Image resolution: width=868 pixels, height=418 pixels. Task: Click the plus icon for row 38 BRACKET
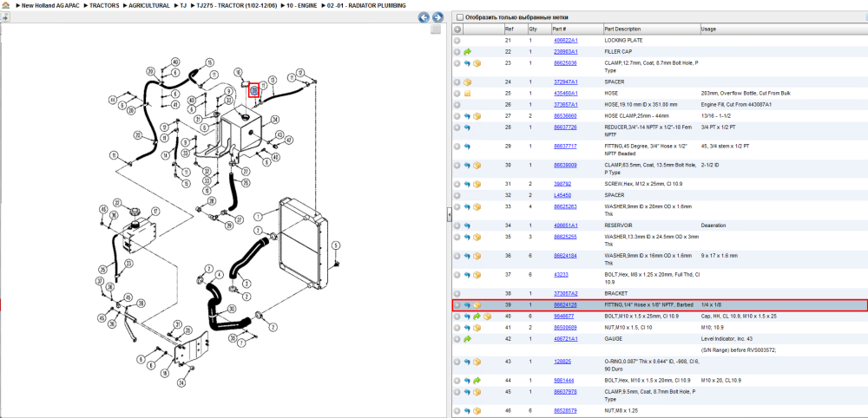point(457,294)
